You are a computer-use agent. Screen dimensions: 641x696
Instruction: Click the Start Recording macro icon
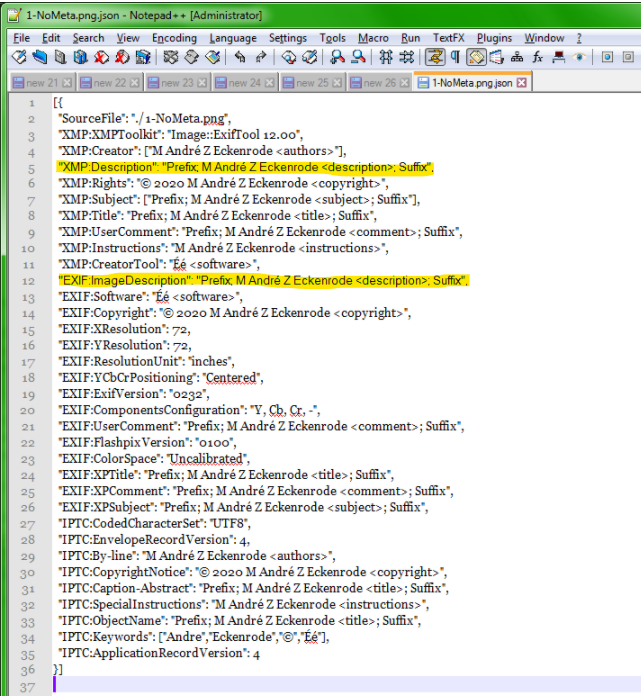(x=607, y=57)
